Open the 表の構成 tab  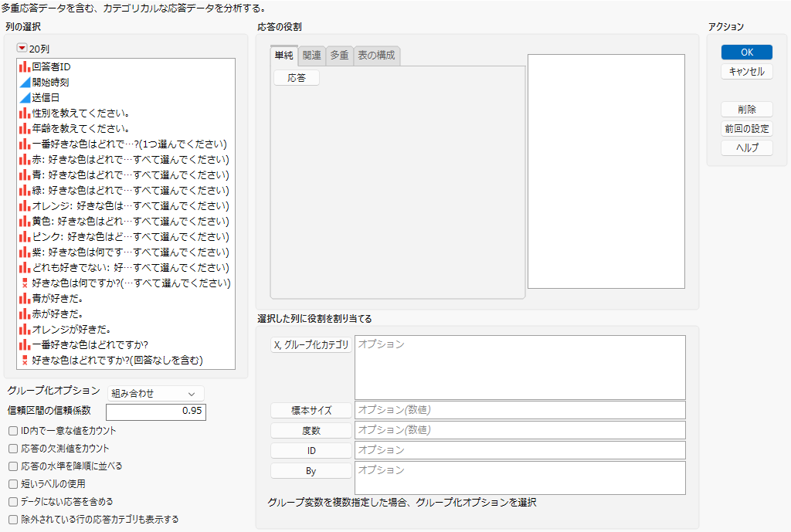[377, 56]
